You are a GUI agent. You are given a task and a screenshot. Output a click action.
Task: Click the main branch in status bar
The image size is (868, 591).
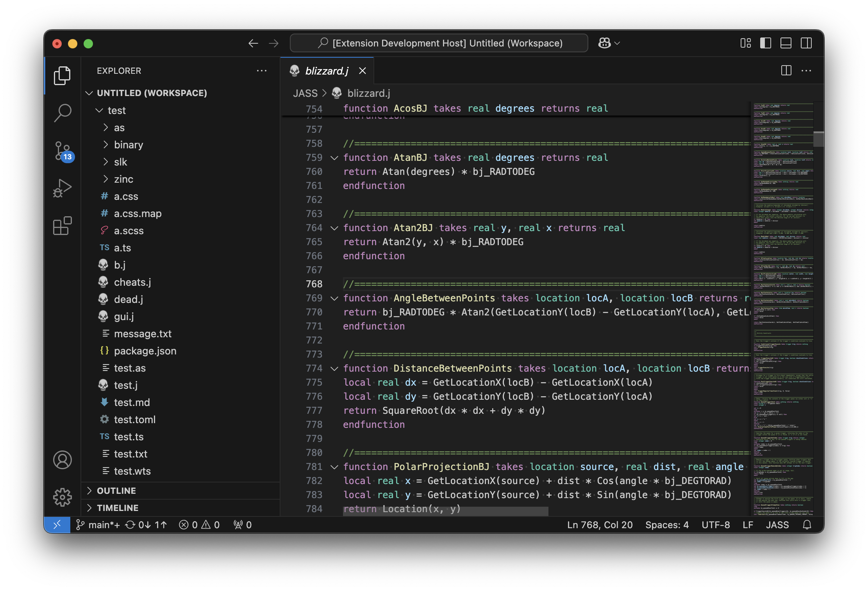coord(98,525)
